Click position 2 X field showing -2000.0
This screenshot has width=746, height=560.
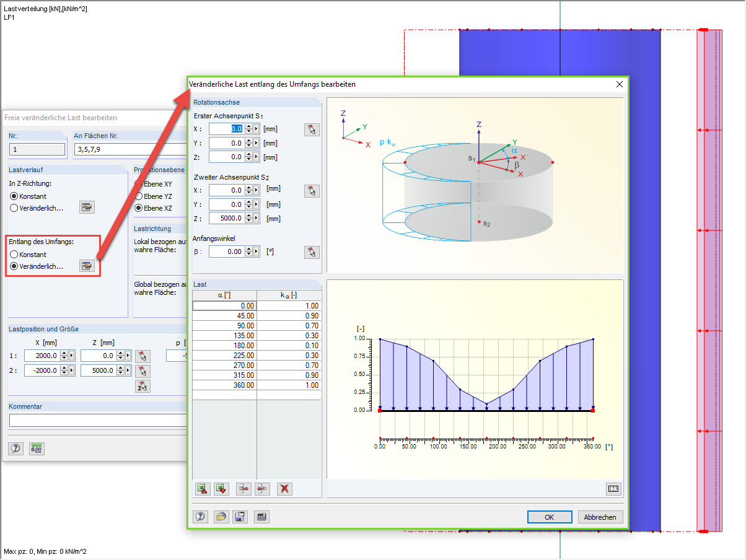click(x=42, y=371)
